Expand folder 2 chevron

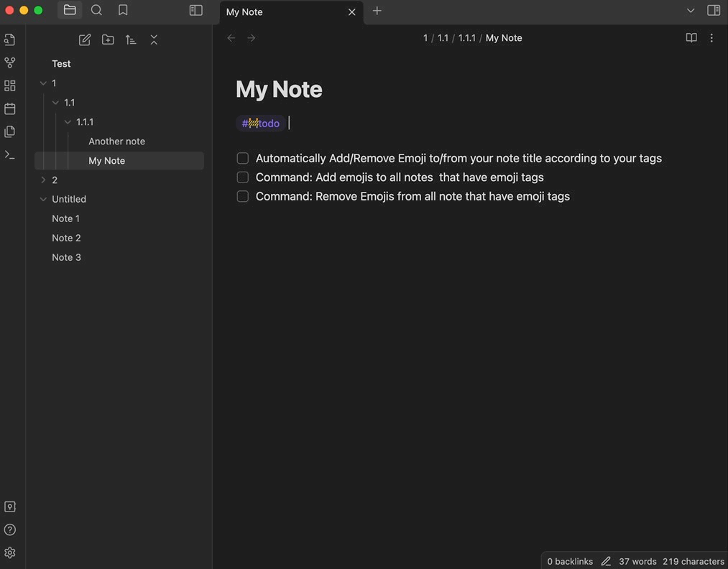pyautogui.click(x=43, y=180)
